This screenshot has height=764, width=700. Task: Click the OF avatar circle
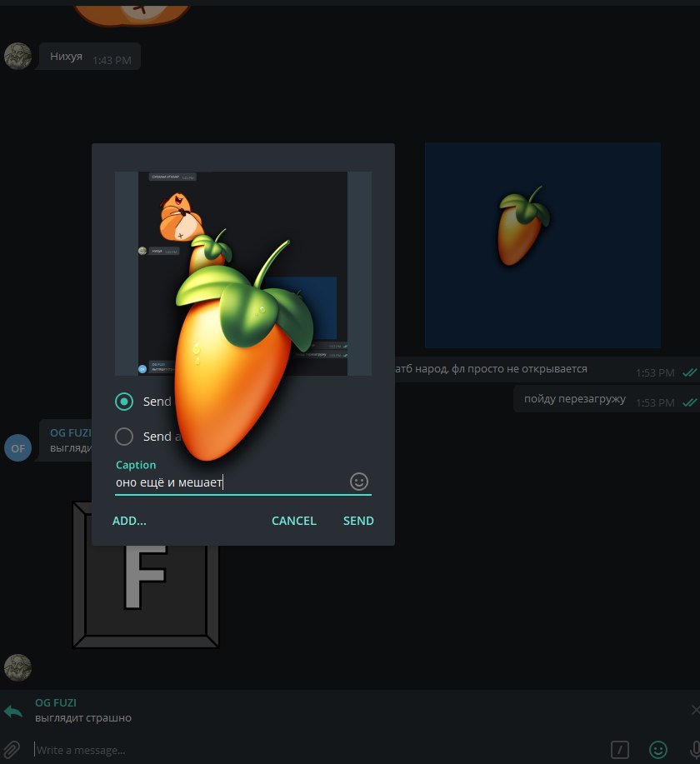[17, 447]
